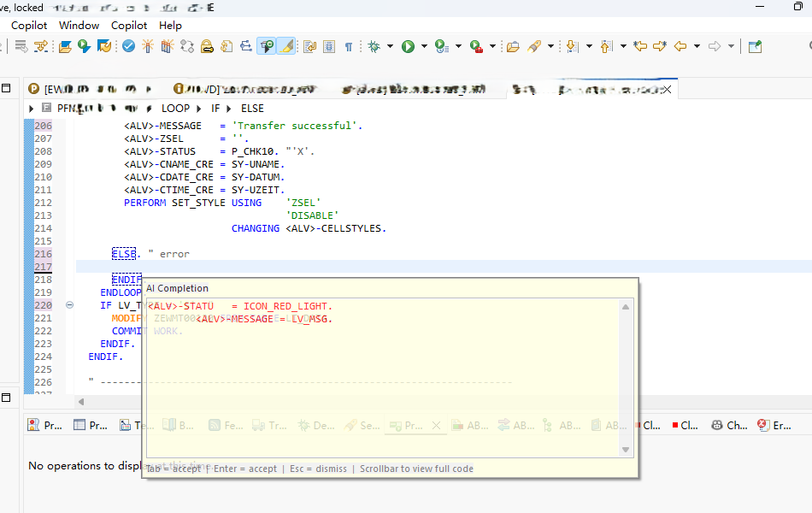Collapse the IF block at line 220
This screenshot has width=812, height=513.
tap(69, 305)
